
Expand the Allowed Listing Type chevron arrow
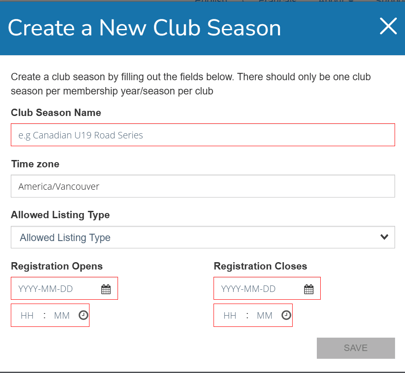[x=384, y=237]
